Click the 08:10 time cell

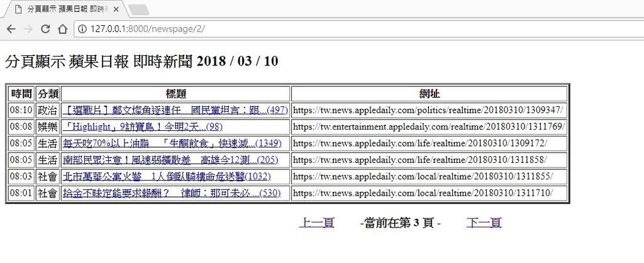tap(21, 110)
